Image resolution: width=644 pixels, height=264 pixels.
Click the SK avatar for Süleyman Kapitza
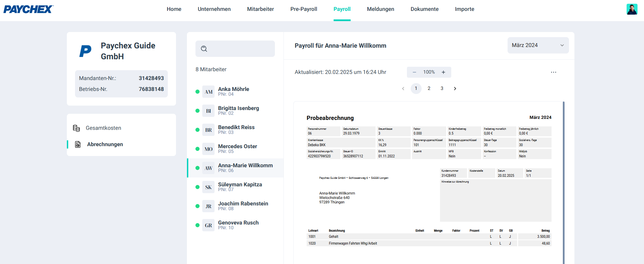(208, 187)
